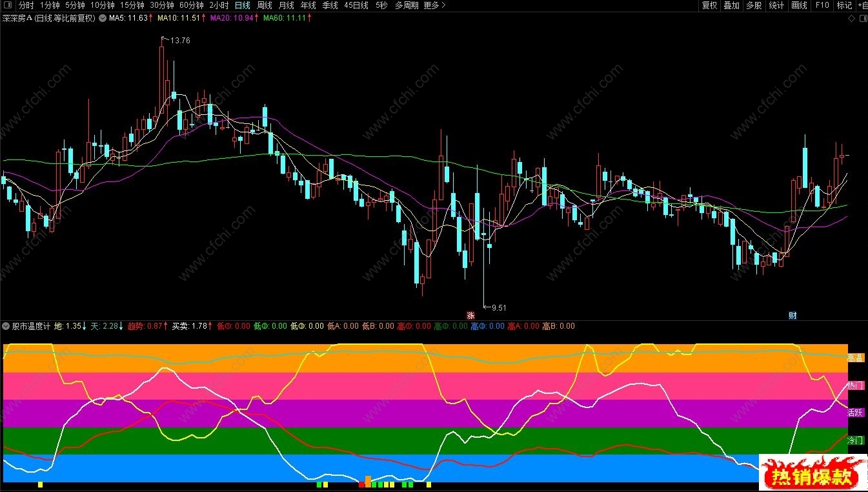
Task: Open the F10 company info
Action: (x=822, y=5)
